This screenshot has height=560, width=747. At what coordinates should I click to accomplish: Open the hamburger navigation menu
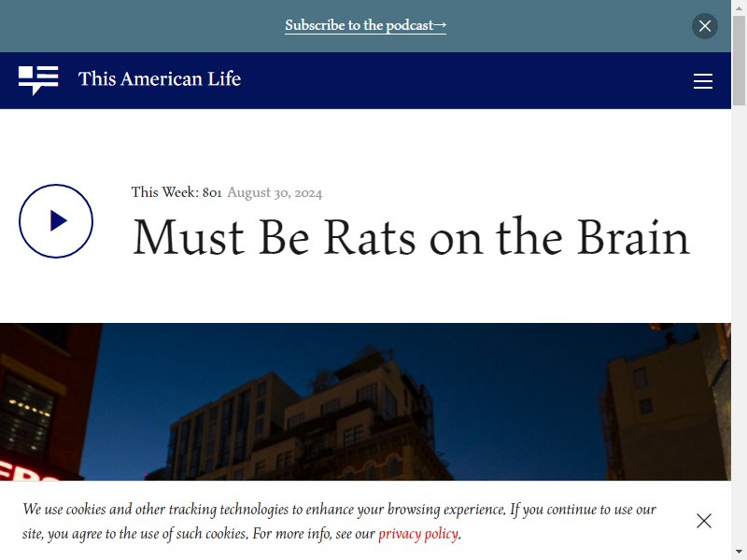tap(703, 81)
